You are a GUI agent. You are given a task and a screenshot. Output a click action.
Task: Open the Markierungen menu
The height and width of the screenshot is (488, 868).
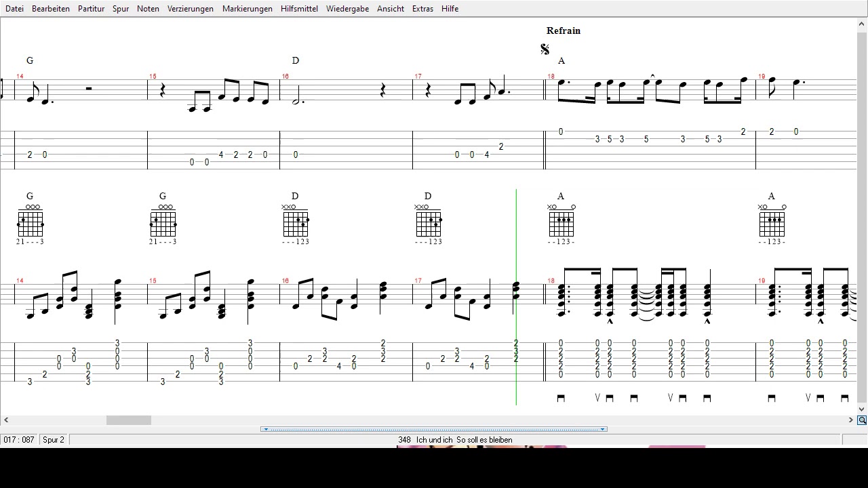tap(248, 9)
